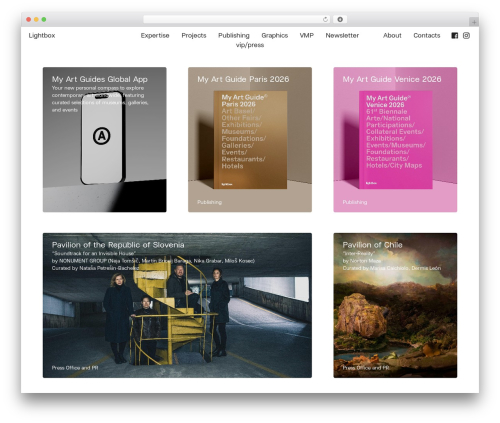The width and height of the screenshot is (500, 423).
Task: Click the macOS red close window button
Action: point(29,19)
